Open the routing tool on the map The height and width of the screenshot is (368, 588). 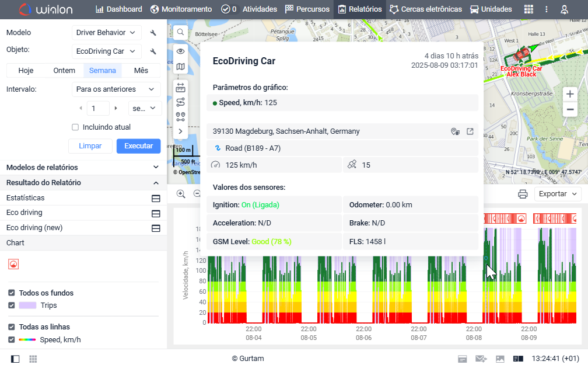180,102
